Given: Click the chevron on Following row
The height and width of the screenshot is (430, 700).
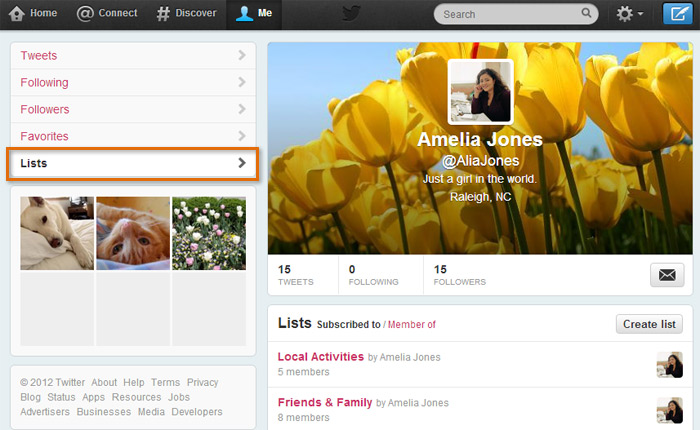Looking at the screenshot, I should [x=242, y=82].
